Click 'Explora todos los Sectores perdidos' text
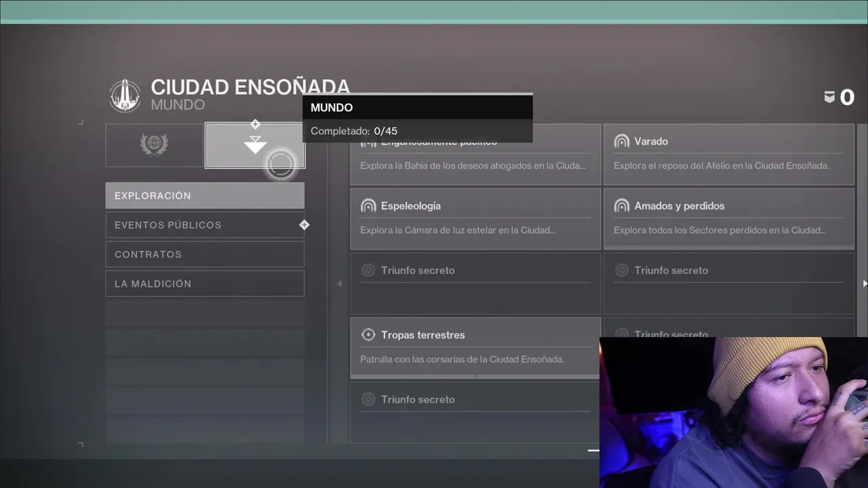 tap(719, 230)
